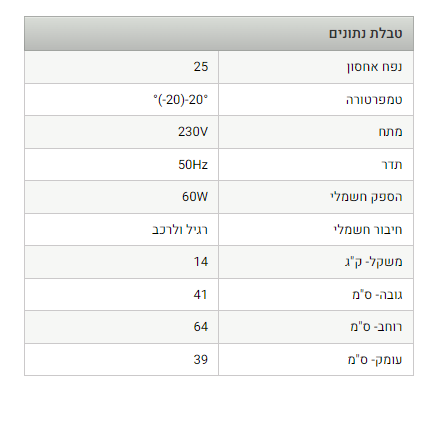This screenshot has height=431, width=437.
Task: Select the טמפרטורה label cell
Action: [316, 100]
